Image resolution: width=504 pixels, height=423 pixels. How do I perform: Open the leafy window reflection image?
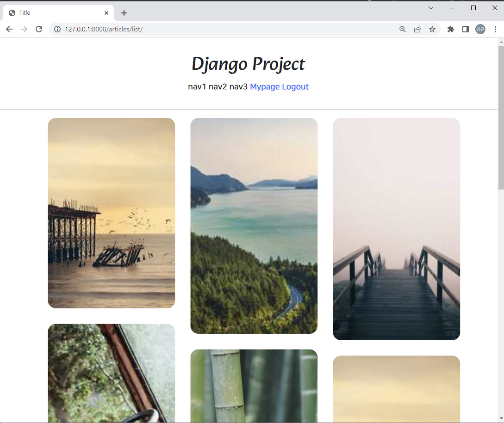point(112,373)
